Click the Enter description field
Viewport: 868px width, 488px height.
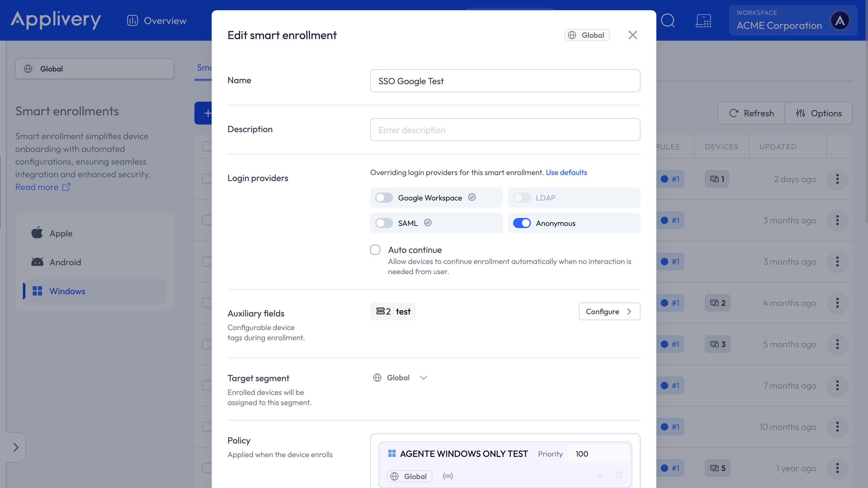point(505,130)
